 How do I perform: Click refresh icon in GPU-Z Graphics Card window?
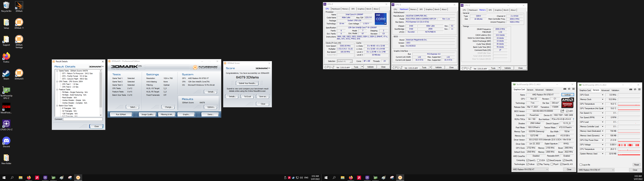click(569, 89)
